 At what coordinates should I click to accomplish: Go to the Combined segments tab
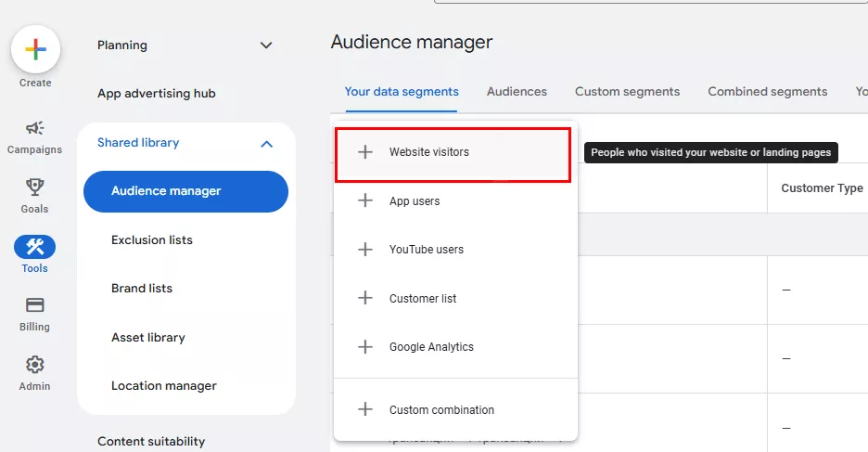pyautogui.click(x=767, y=92)
